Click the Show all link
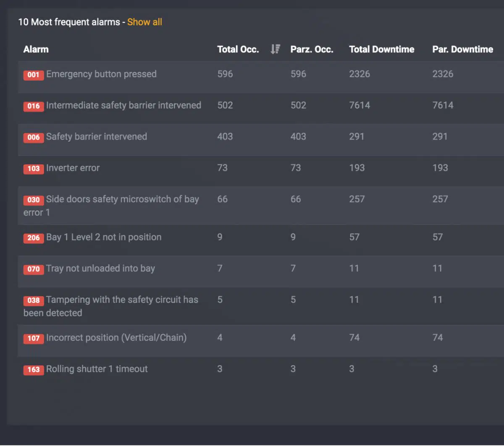The height and width of the screenshot is (446, 504). [x=144, y=22]
